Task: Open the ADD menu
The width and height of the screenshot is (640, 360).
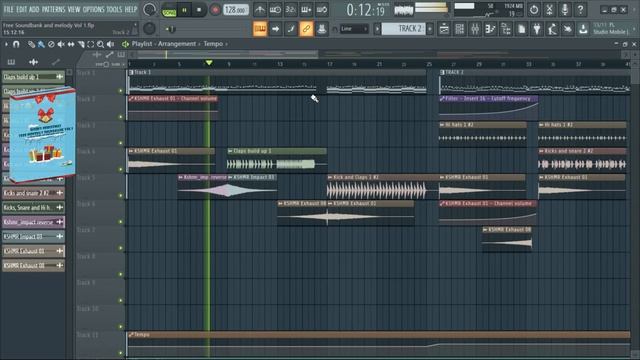Action: (34, 9)
